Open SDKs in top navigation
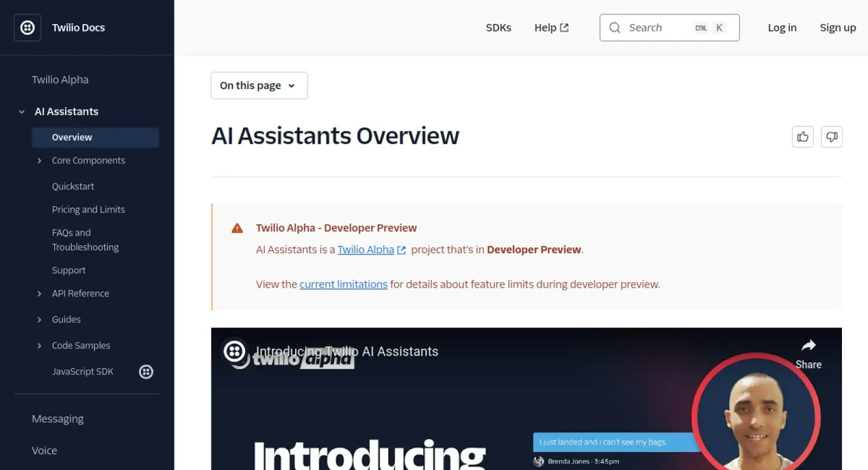This screenshot has width=868, height=470. click(498, 27)
